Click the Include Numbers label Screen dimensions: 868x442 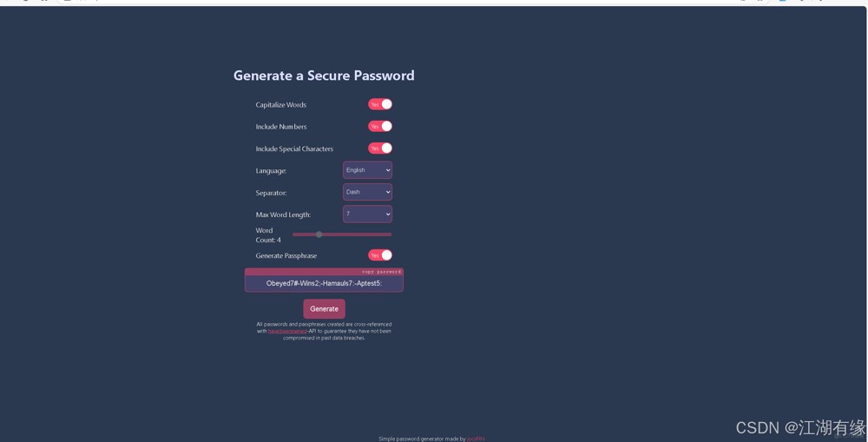click(x=280, y=127)
